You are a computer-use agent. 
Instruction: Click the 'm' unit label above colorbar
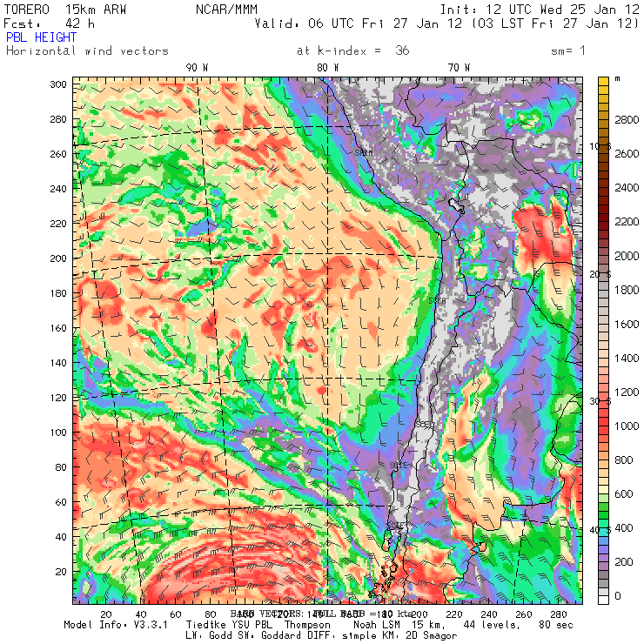(618, 79)
